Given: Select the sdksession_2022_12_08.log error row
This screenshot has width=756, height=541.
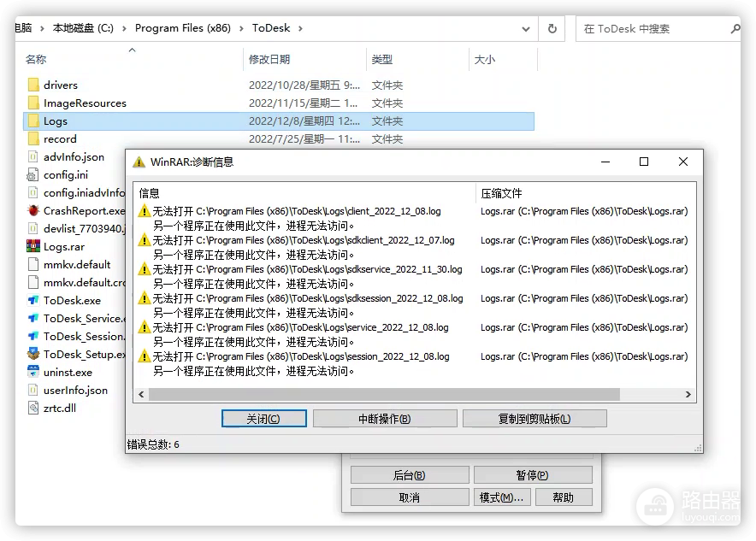Looking at the screenshot, I should tap(414, 305).
